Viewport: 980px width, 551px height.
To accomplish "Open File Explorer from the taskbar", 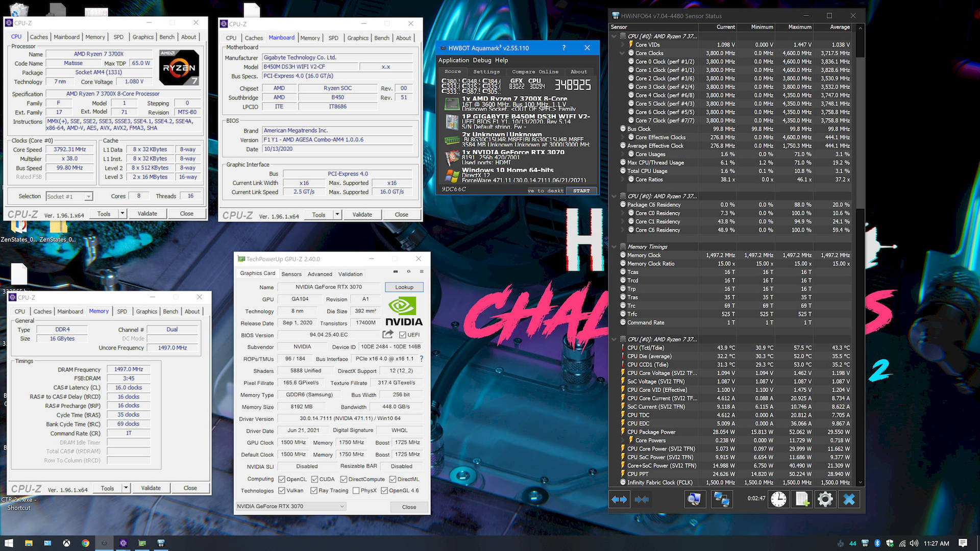I will [x=29, y=543].
